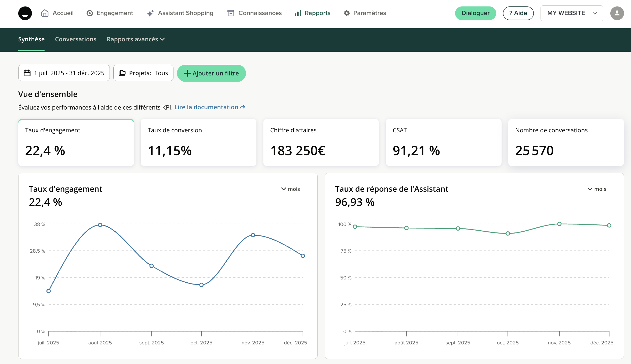631x364 pixels.
Task: Click the Assistant Shopping sparkle icon
Action: pyautogui.click(x=150, y=13)
